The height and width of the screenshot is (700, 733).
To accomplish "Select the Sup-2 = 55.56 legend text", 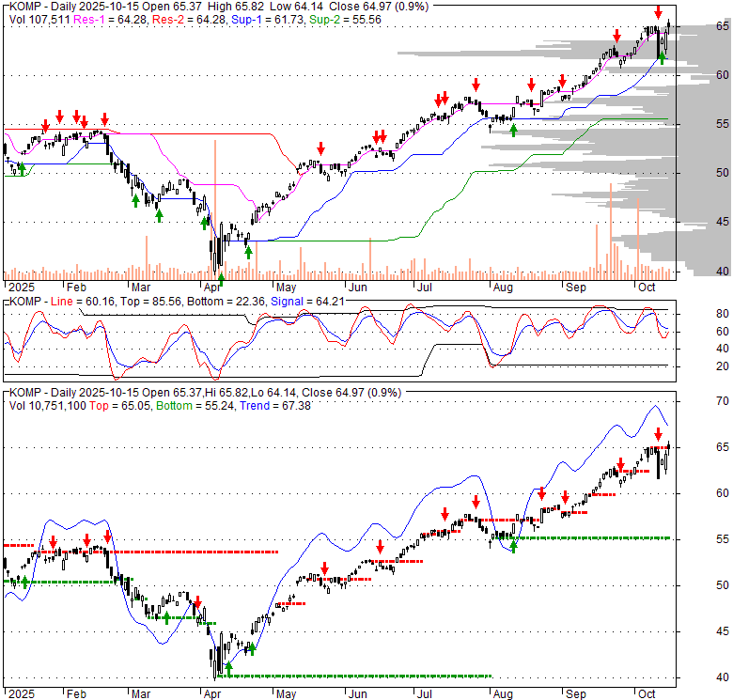I will tap(345, 20).
